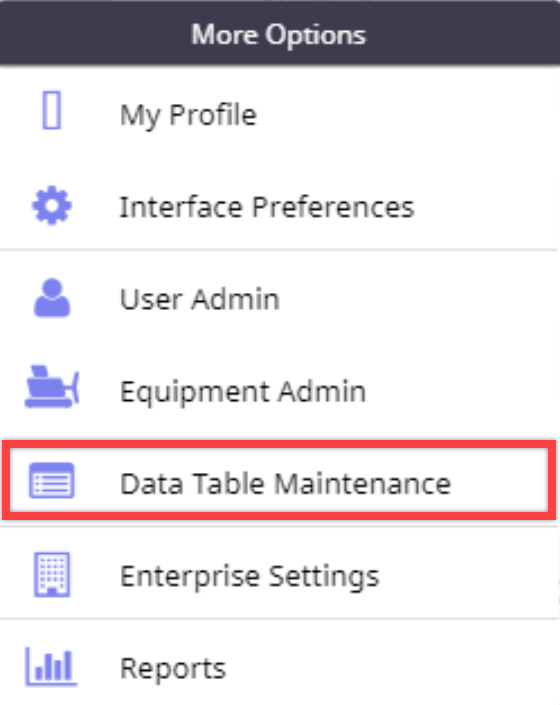Click empty space right of Reports label
The width and height of the screenshot is (560, 705).
click(391, 669)
